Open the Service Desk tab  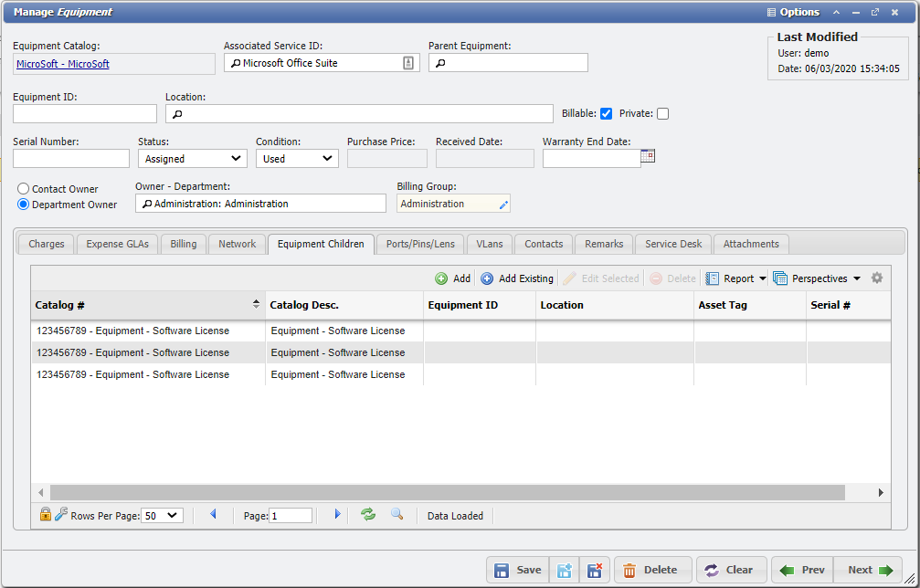coord(673,244)
